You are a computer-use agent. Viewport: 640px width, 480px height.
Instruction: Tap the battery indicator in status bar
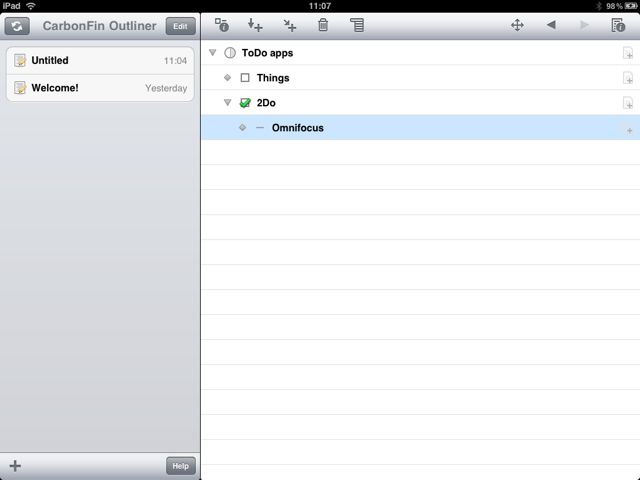pyautogui.click(x=631, y=6)
